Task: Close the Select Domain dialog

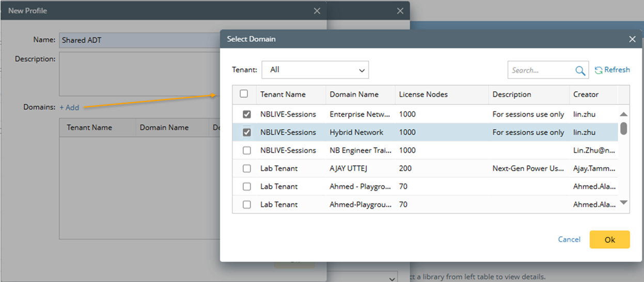Action: pyautogui.click(x=632, y=39)
